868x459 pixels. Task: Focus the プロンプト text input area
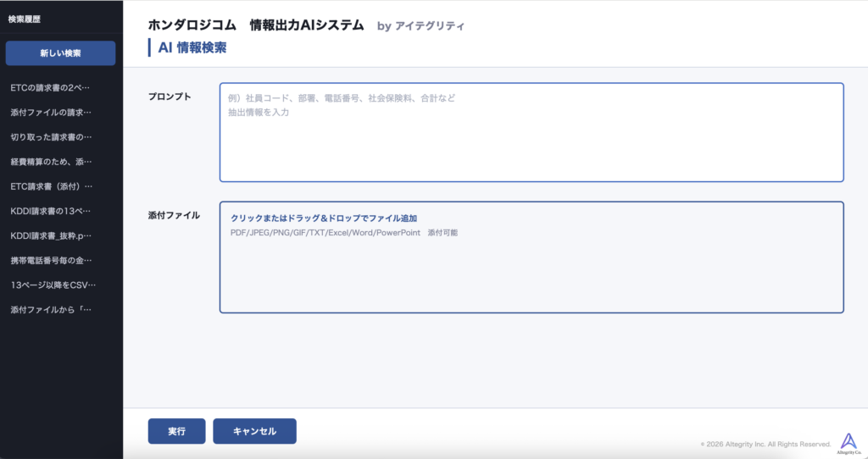pyautogui.click(x=531, y=132)
